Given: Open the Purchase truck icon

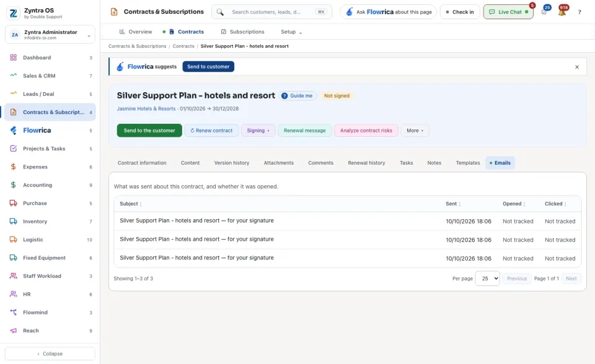Looking at the screenshot, I should point(13,203).
